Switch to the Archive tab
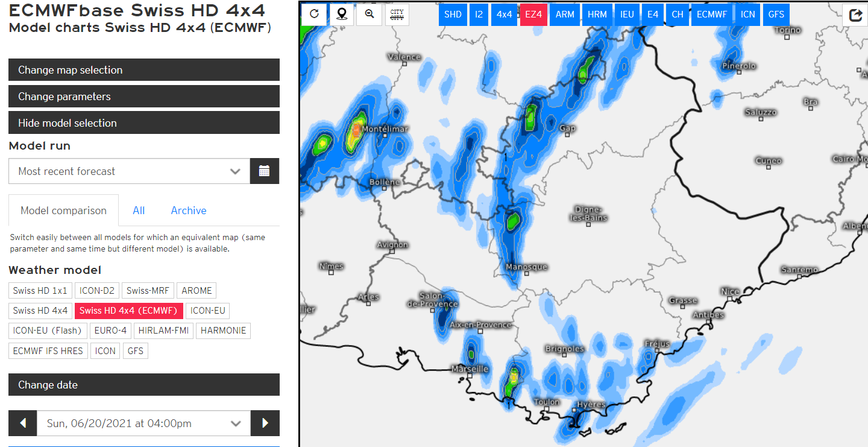 click(x=189, y=211)
